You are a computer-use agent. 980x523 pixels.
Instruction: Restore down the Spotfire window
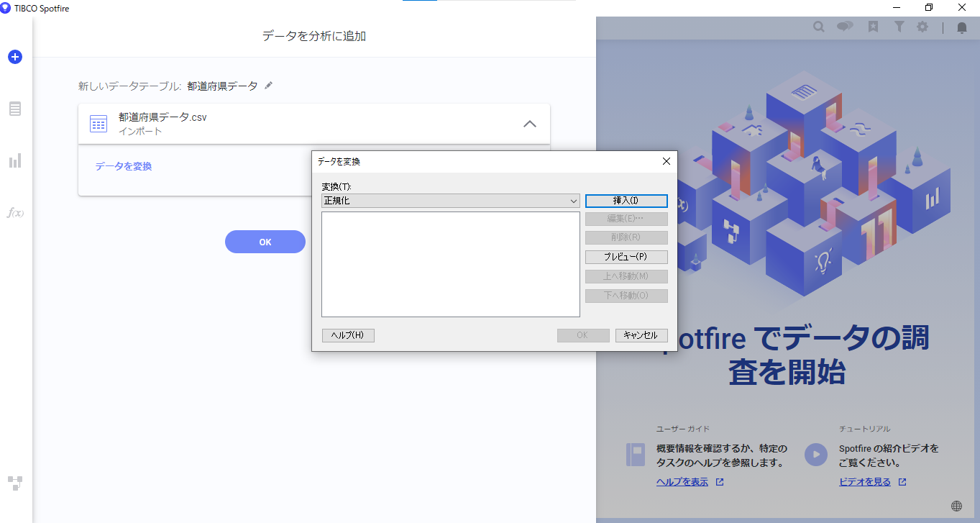929,8
